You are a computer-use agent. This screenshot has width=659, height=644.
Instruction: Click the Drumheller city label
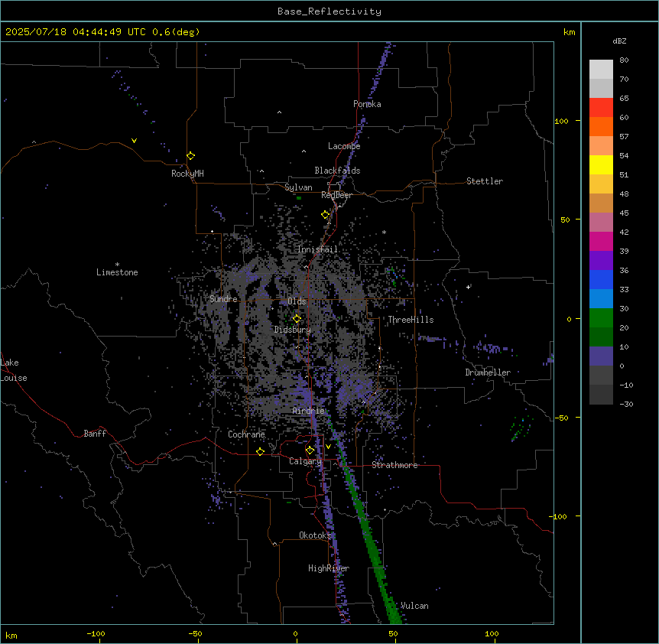click(488, 372)
